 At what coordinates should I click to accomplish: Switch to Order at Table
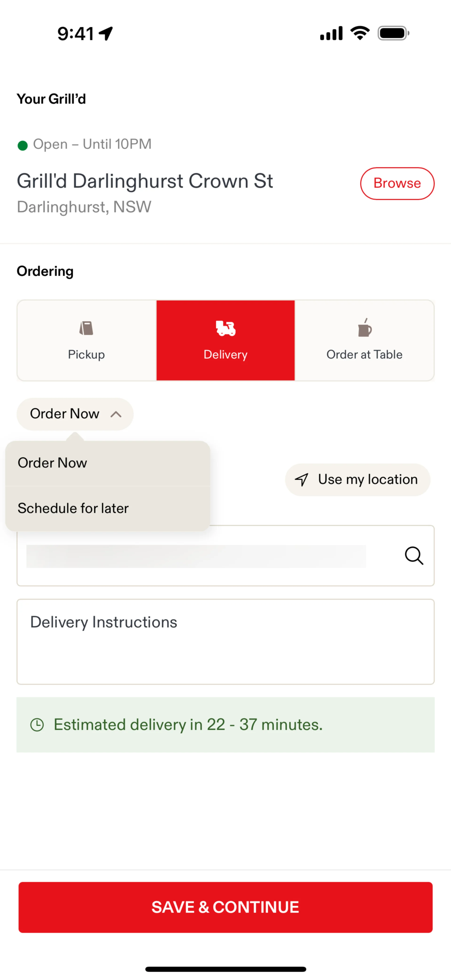(x=365, y=340)
